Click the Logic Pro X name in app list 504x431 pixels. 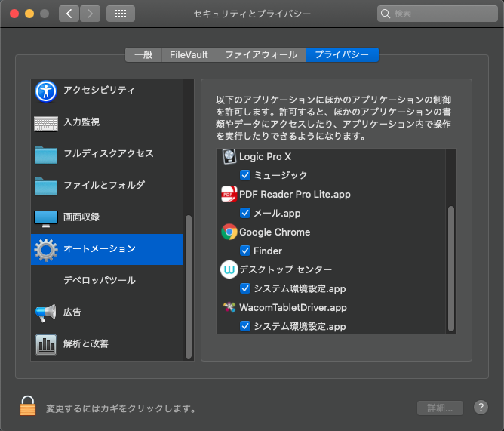click(265, 157)
